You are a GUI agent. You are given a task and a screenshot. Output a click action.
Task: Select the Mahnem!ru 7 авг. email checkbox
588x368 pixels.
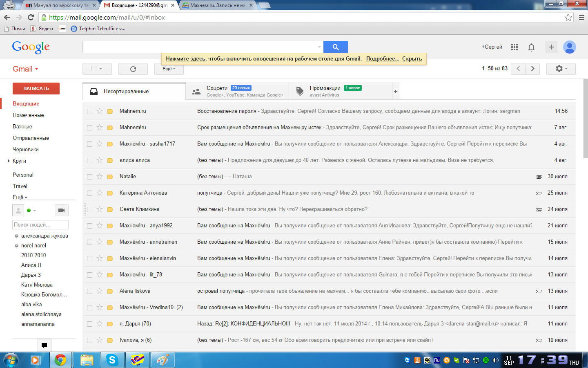point(89,128)
